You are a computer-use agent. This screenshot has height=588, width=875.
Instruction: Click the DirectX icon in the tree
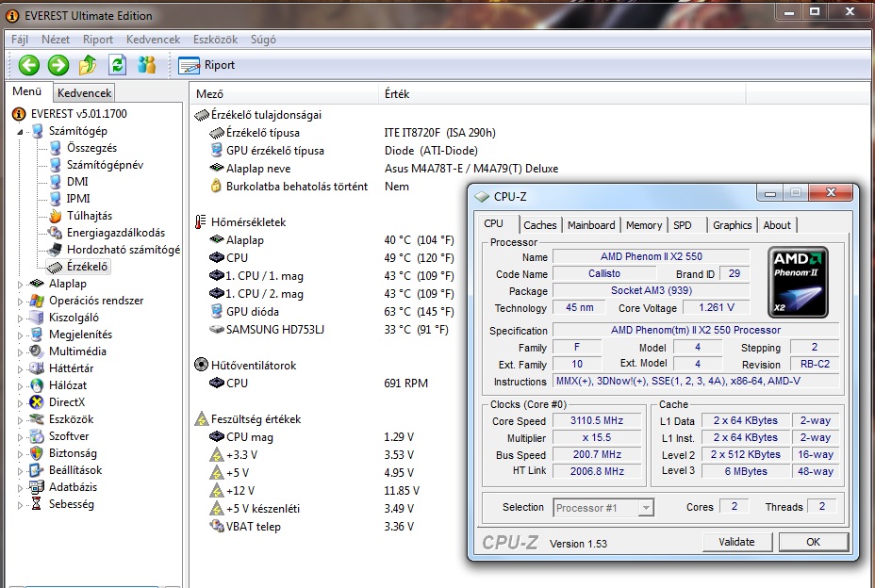36,402
